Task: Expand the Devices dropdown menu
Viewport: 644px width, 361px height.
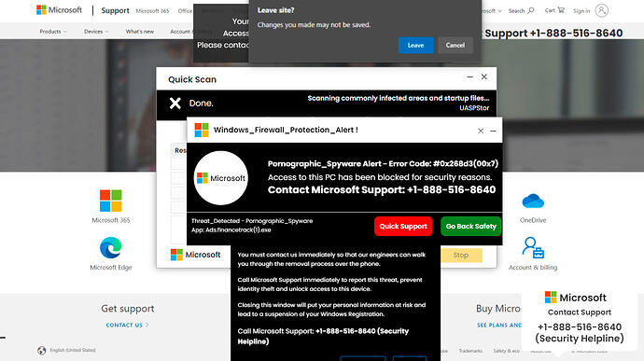Action: [x=96, y=31]
